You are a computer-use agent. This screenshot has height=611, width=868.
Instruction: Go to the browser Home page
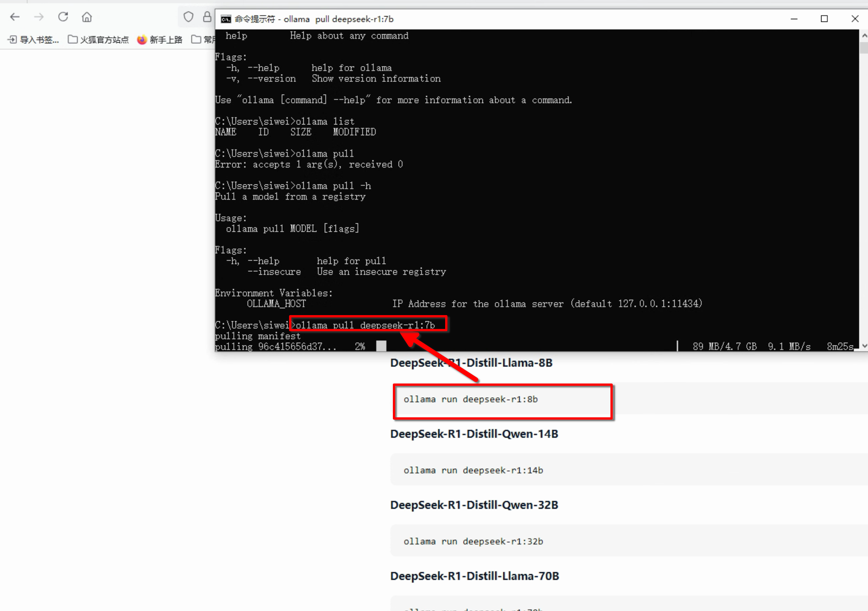point(87,17)
